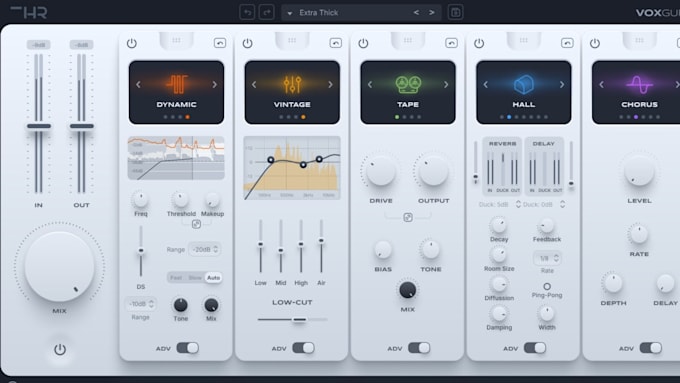Click the purple Chorus wave icon
The height and width of the screenshot is (383, 680).
pyautogui.click(x=639, y=84)
